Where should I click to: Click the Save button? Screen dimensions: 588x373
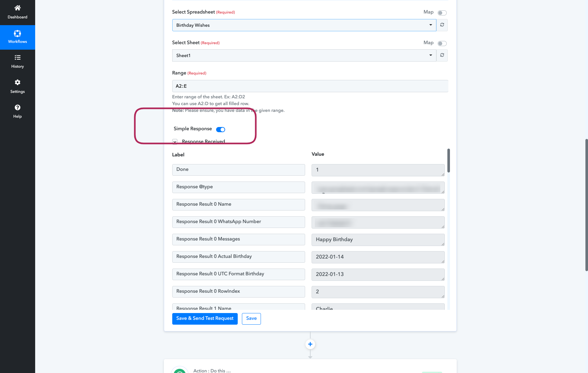coord(251,319)
